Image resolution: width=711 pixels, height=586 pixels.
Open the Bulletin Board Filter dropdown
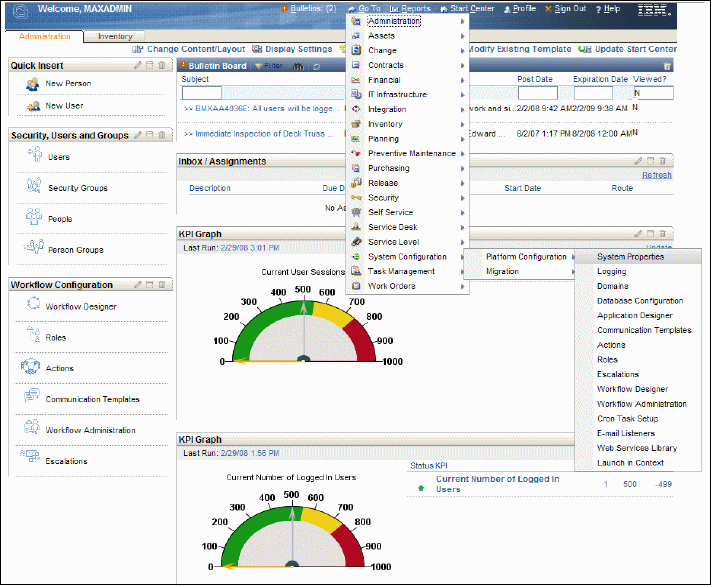click(x=269, y=66)
